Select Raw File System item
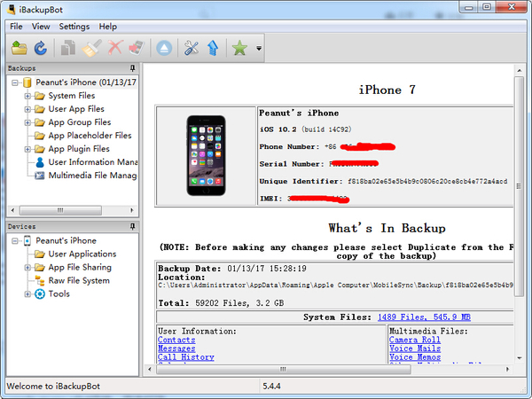 (x=79, y=280)
